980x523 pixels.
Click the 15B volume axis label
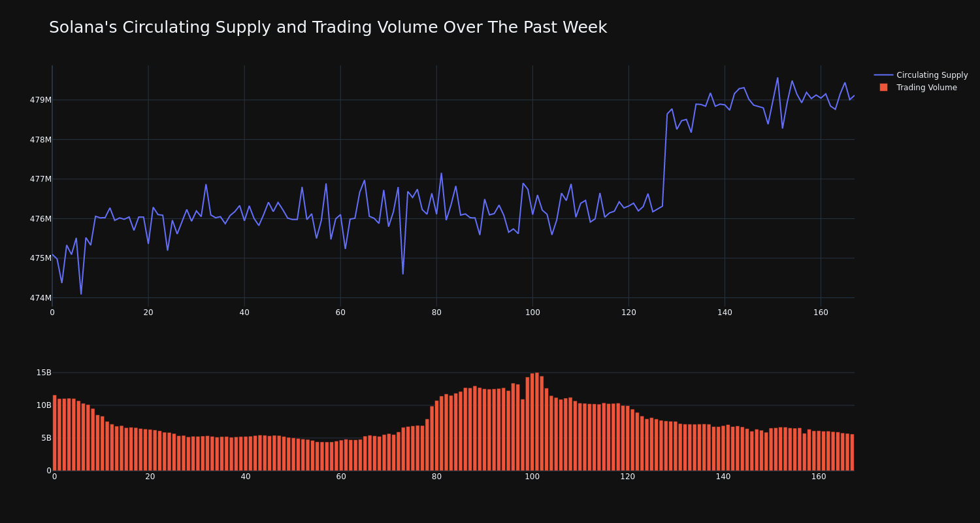tap(44, 373)
